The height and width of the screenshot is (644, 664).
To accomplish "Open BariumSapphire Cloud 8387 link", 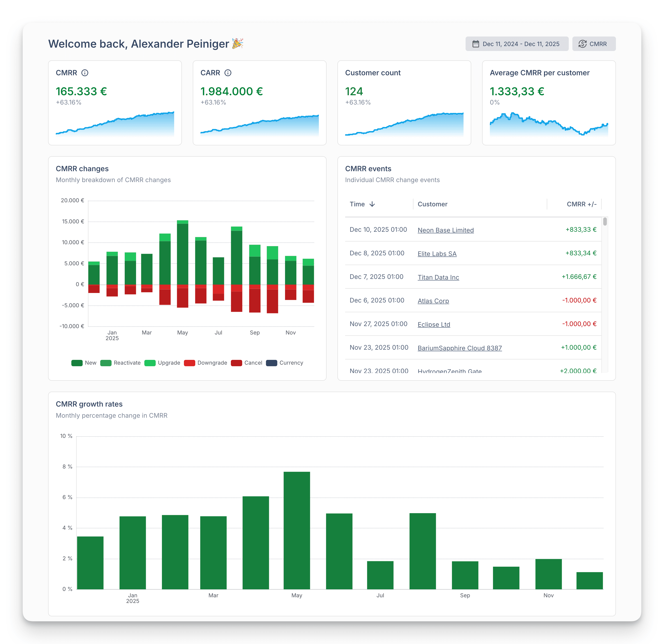I will [x=459, y=348].
